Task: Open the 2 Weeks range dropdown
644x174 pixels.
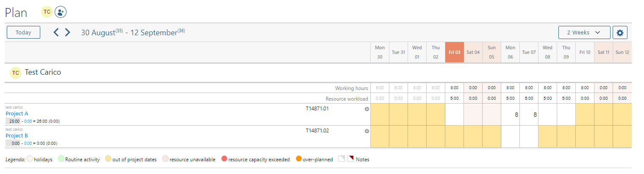Action: [x=584, y=33]
